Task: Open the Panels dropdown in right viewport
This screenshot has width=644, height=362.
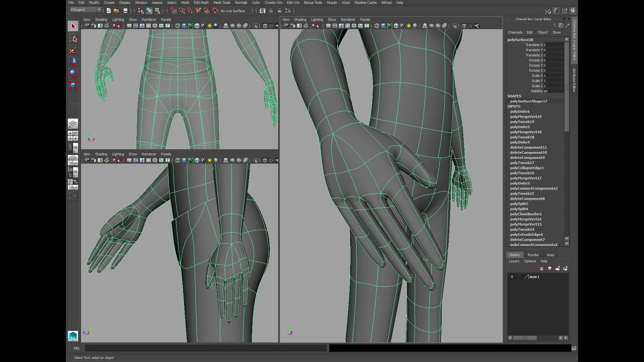Action: tap(365, 20)
